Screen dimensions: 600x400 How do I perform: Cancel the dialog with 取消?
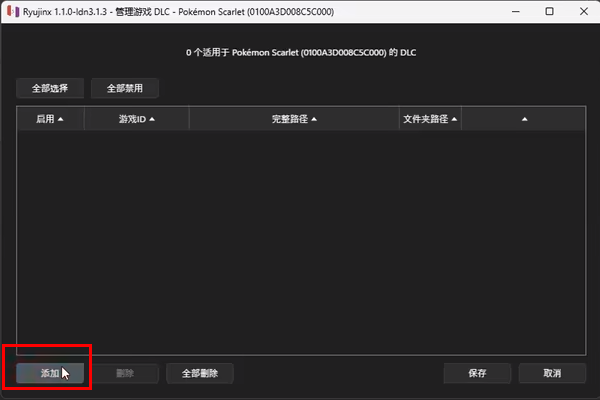tap(552, 373)
